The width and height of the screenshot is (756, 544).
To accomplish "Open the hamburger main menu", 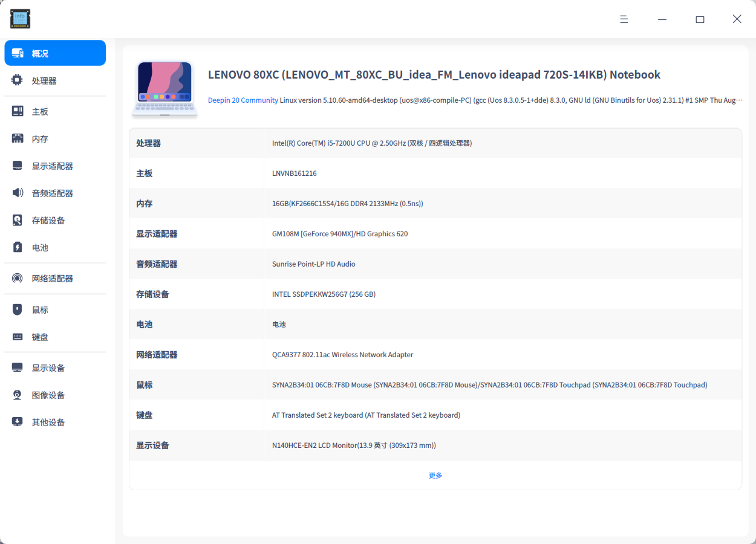I will (x=624, y=19).
